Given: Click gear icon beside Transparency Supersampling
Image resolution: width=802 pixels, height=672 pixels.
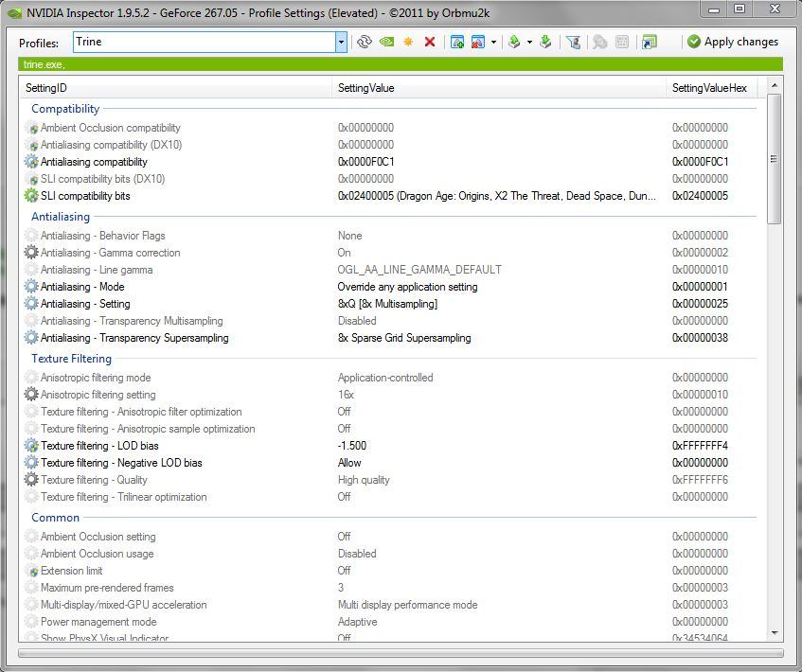Looking at the screenshot, I should point(31,338).
